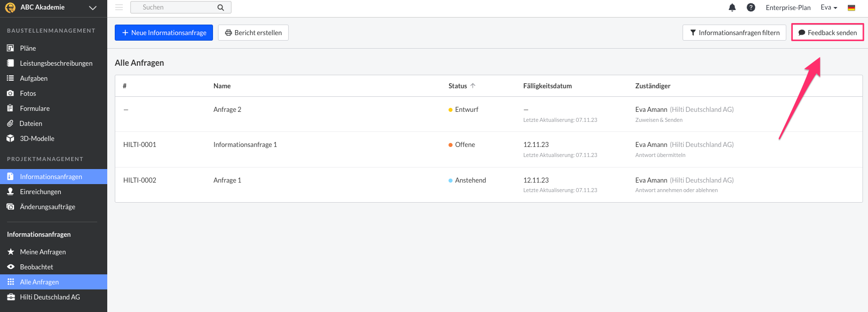Click the Einreichungen stamp icon
Viewport: 868px width, 312px height.
pyautogui.click(x=10, y=192)
